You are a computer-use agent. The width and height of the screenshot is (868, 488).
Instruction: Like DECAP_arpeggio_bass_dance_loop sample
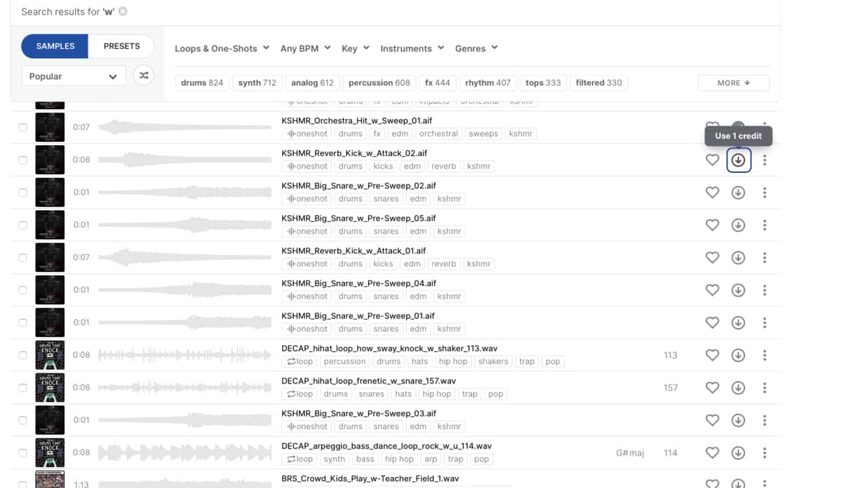click(x=712, y=453)
